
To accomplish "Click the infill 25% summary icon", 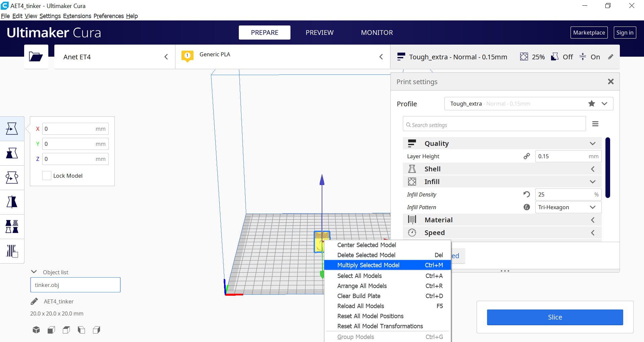I will click(x=524, y=57).
